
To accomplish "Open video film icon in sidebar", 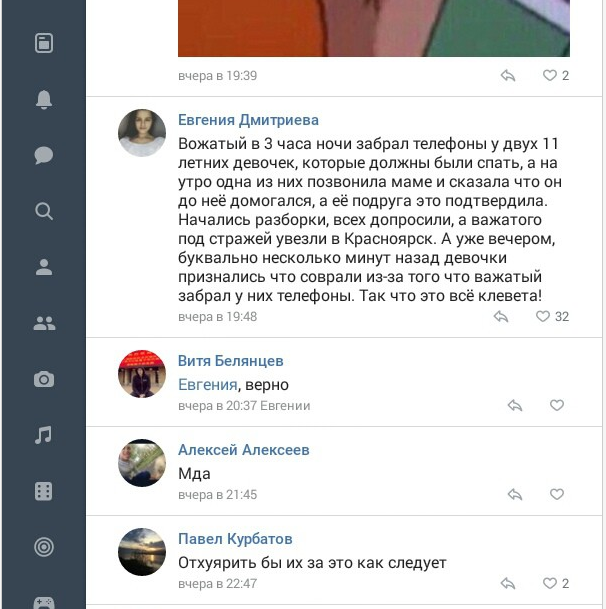I will point(44,491).
